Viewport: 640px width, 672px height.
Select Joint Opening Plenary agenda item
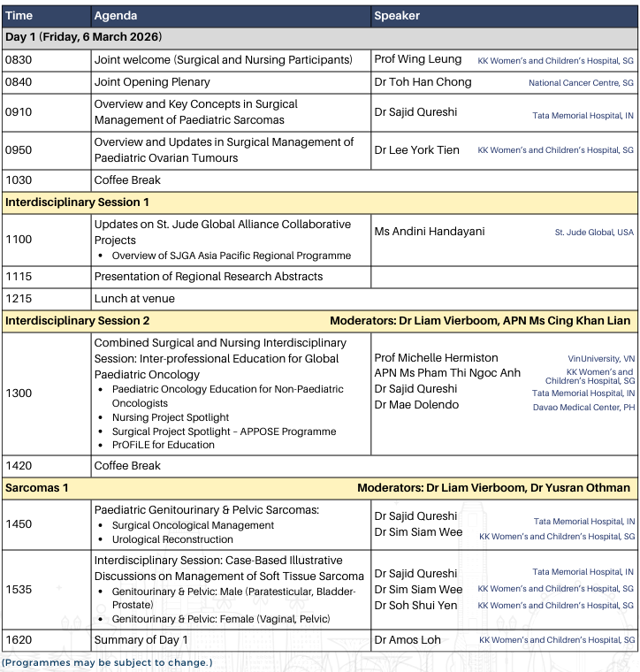[x=152, y=82]
